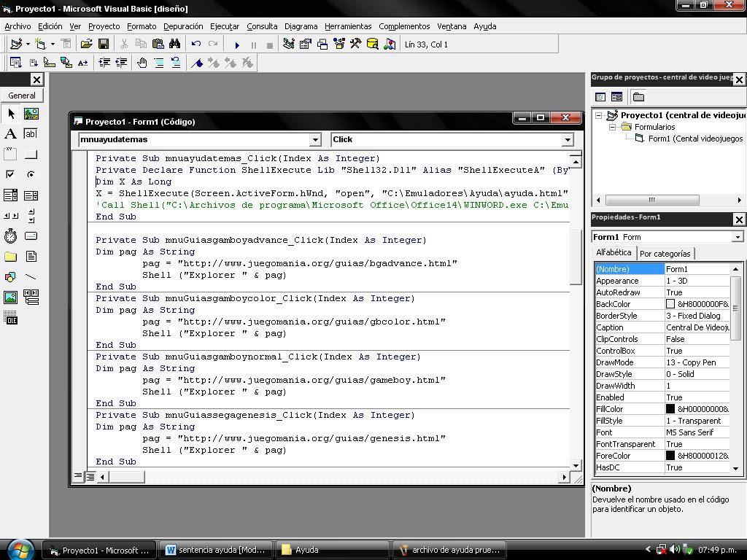Switch to Procedure View in code window

(78, 476)
